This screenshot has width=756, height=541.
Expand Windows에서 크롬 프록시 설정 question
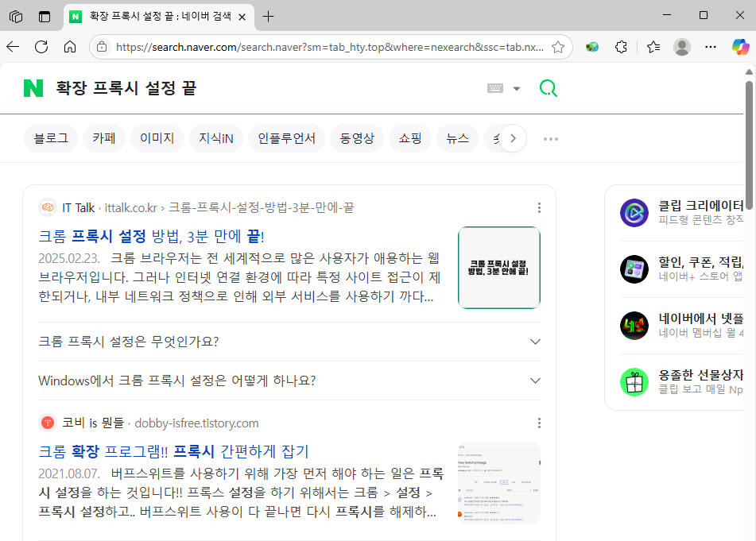point(289,381)
